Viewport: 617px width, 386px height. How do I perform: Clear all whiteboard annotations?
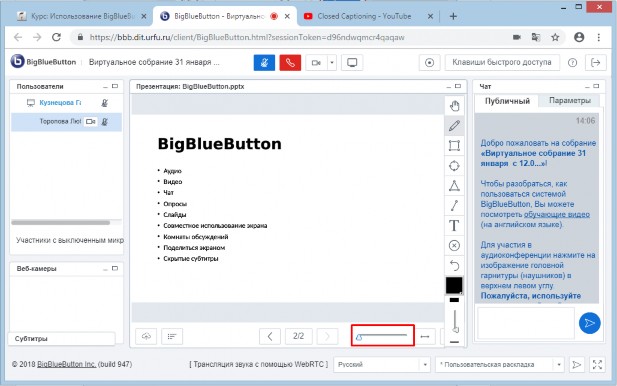point(454,246)
